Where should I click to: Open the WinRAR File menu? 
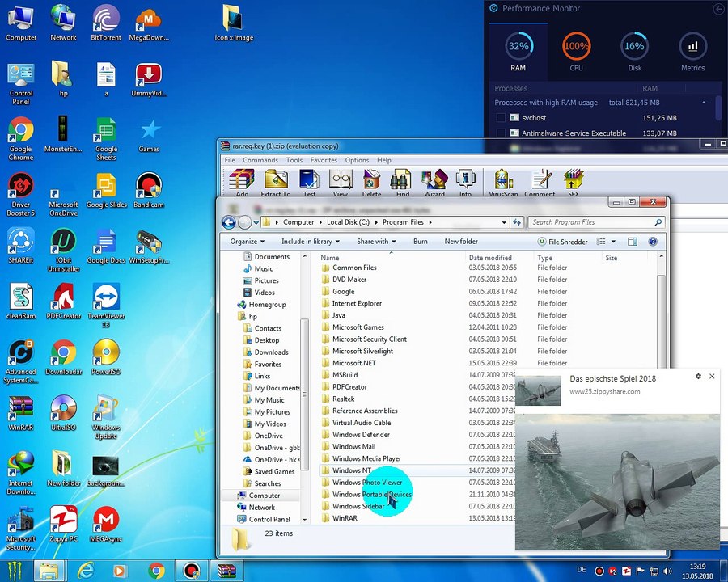point(230,160)
